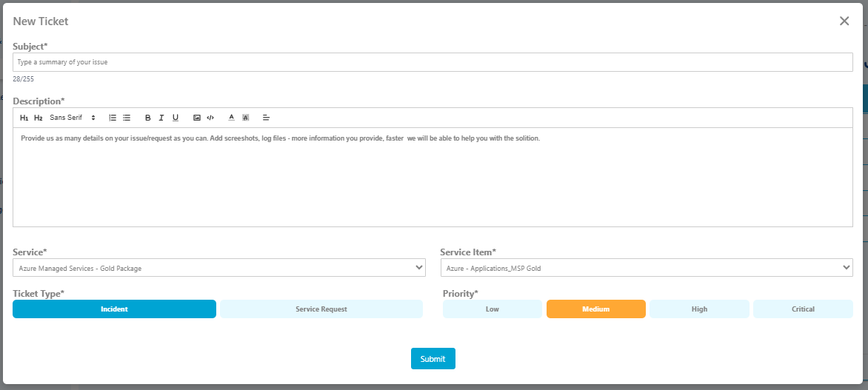Viewport: 868px width, 390px height.
Task: Expand the Service dropdown
Action: coord(219,268)
